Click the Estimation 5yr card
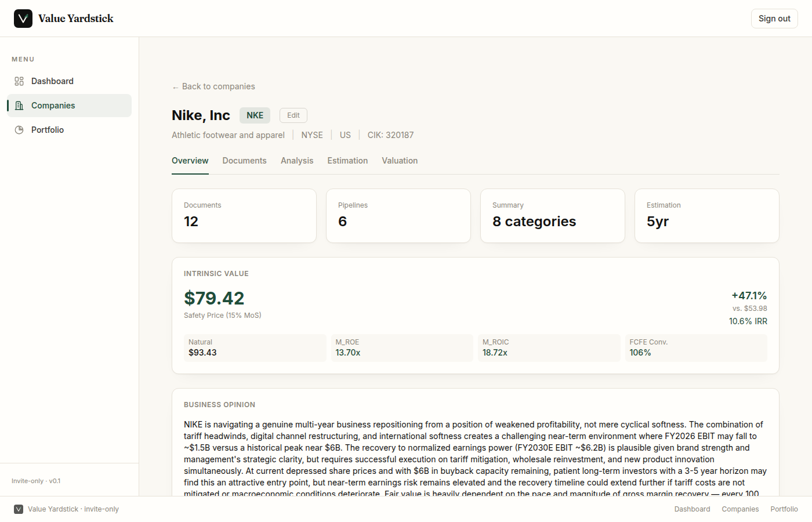Screen dimensions: 812x522 pos(707,216)
